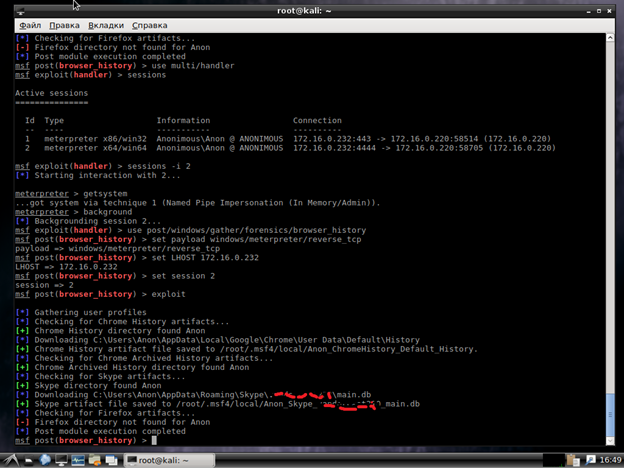
Task: Click the CPU usage monitor in tray
Action: (x=554, y=460)
